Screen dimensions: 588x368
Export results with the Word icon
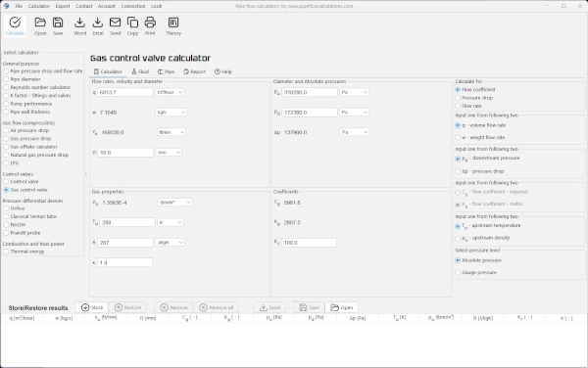point(79,26)
